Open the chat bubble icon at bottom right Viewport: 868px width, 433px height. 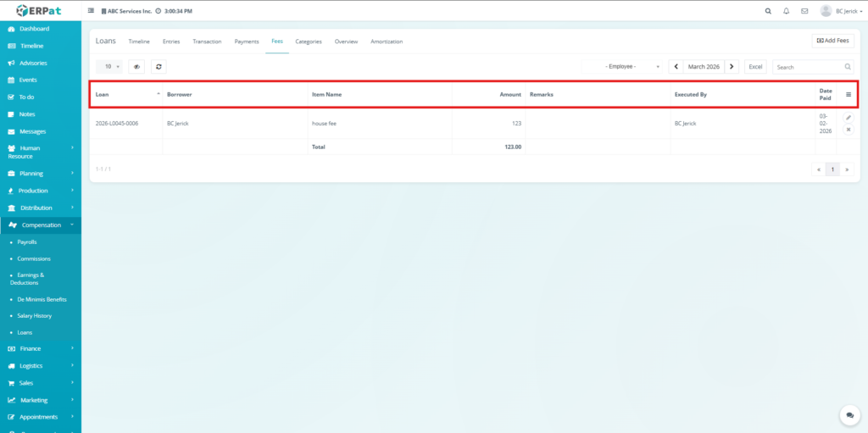[849, 415]
